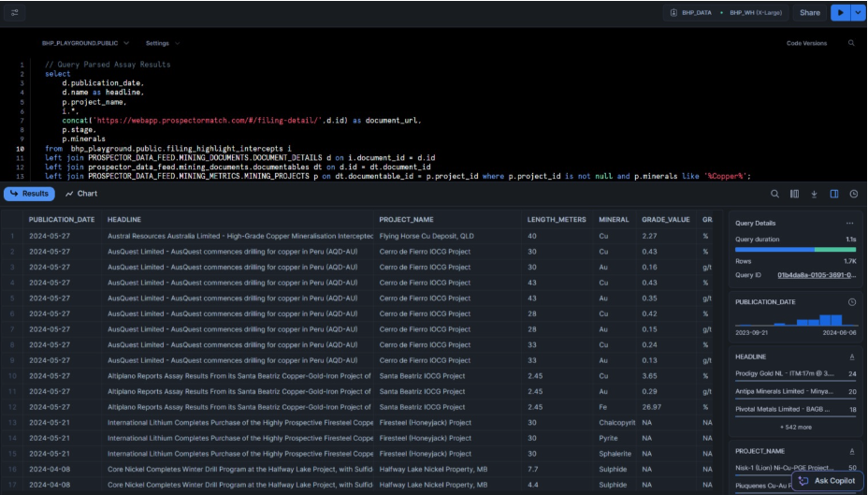Screen dimensions: 868x495
Task: Click the MINERAL column header
Action: [614, 219]
